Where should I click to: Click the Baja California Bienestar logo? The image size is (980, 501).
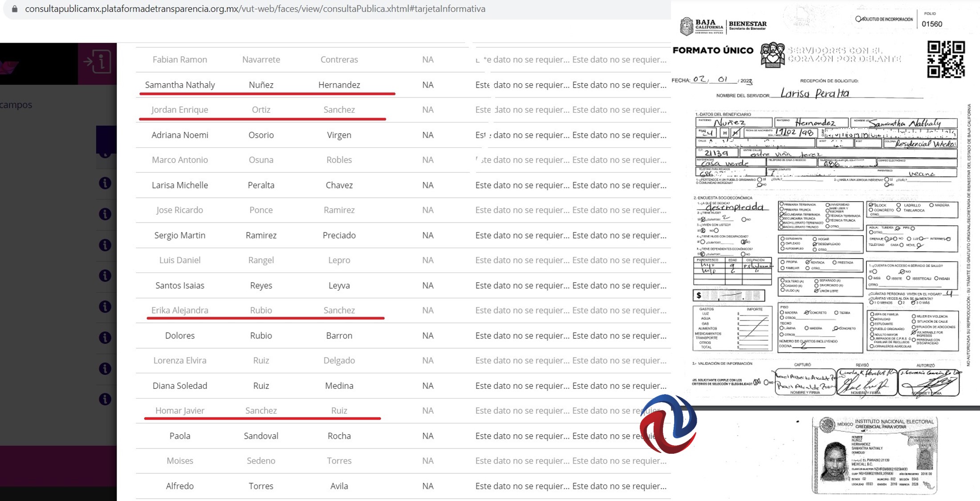point(723,26)
